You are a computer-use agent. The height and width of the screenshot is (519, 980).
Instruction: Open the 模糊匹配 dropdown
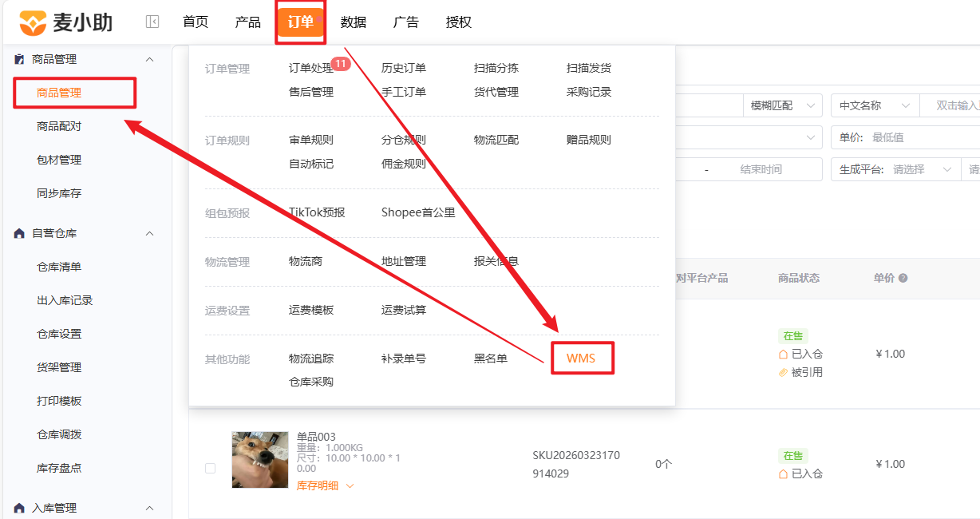(782, 105)
